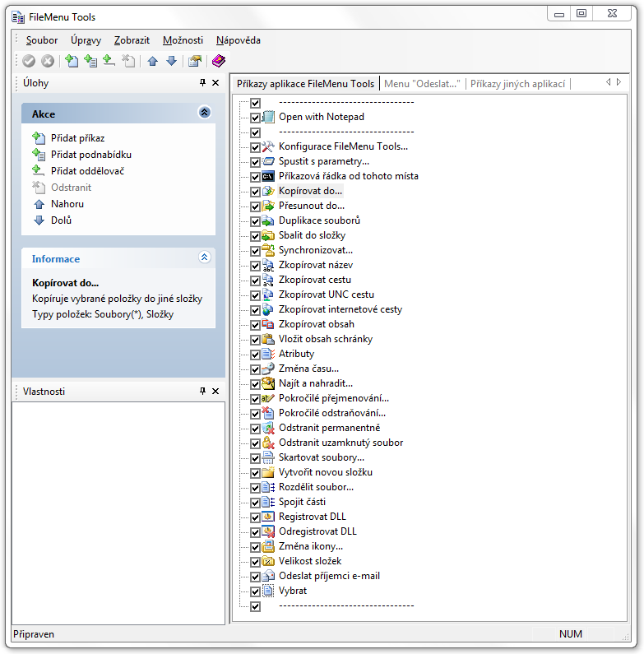Open help via the purple book icon

click(219, 61)
